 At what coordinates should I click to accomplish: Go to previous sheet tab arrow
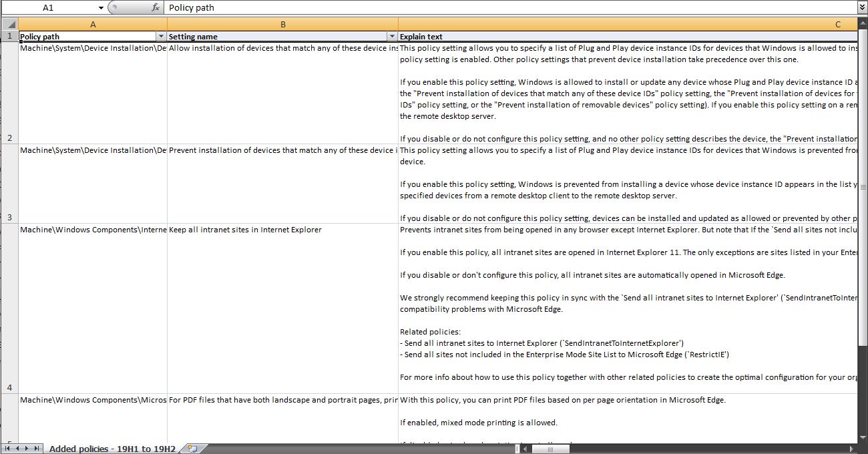(17, 449)
